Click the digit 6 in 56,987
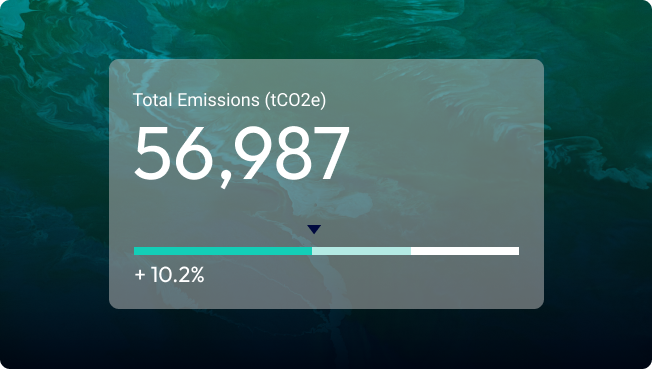Screen dimensions: 652x369 (195, 153)
